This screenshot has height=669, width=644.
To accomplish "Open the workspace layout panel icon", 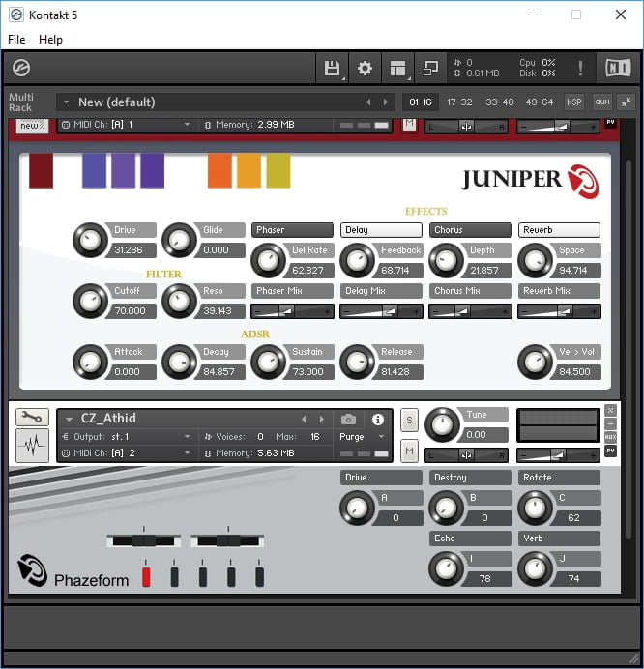I will tap(397, 69).
